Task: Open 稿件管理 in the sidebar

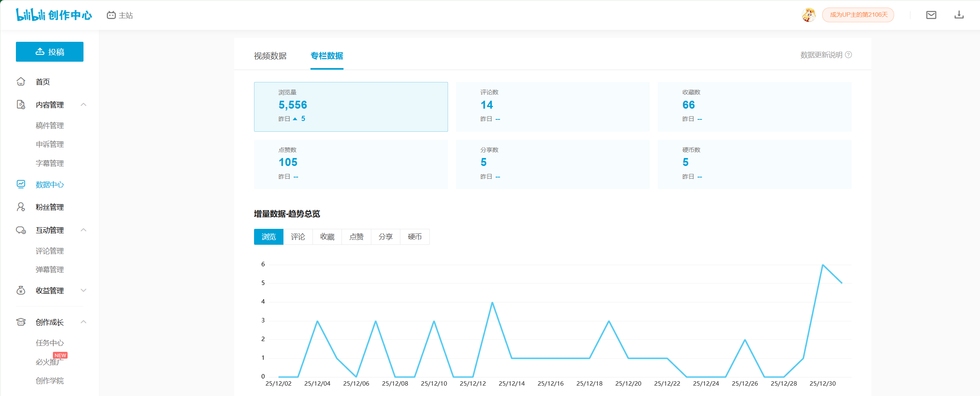Action: coord(50,125)
